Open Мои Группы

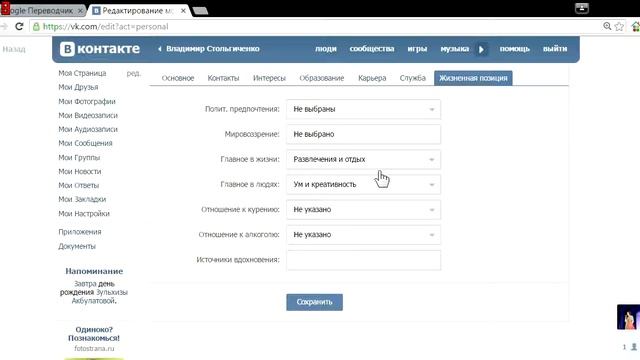pyautogui.click(x=79, y=158)
